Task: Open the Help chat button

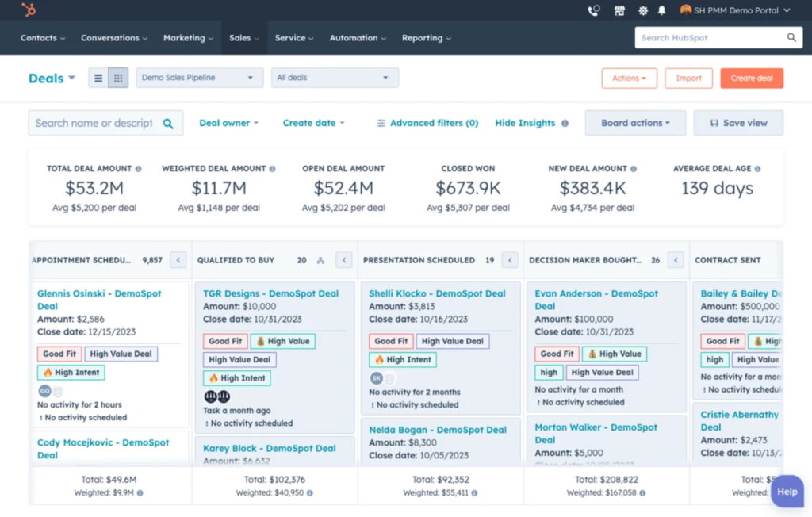Action: (x=787, y=492)
